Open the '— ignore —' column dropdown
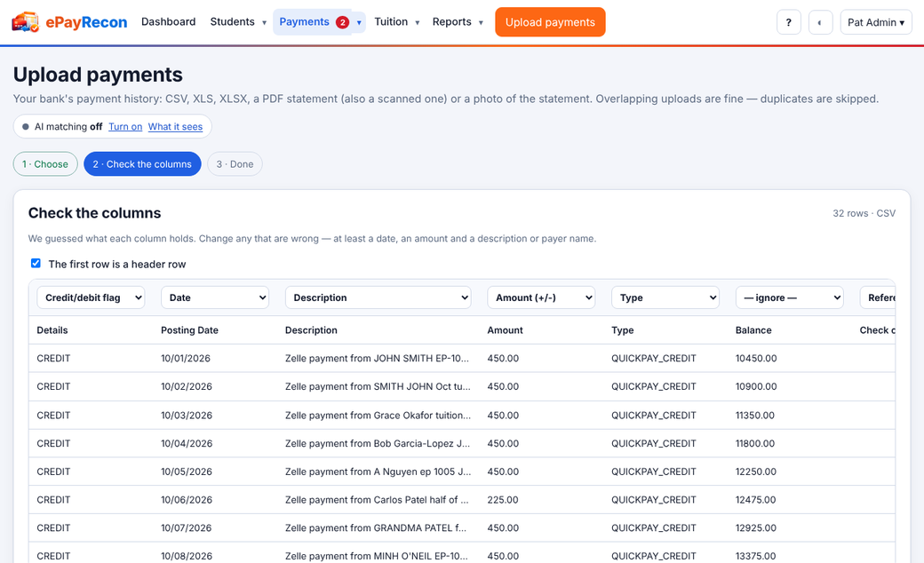Image resolution: width=924 pixels, height=563 pixels. click(x=790, y=297)
